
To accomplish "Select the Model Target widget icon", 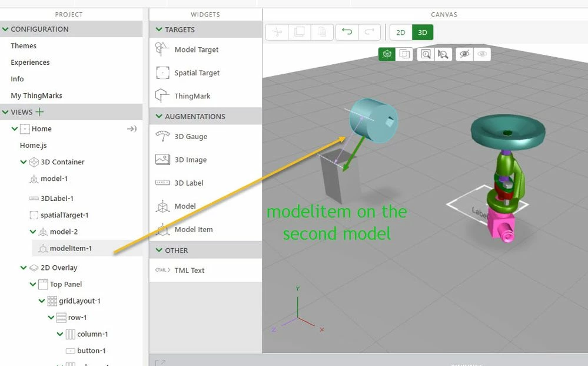I will (162, 49).
